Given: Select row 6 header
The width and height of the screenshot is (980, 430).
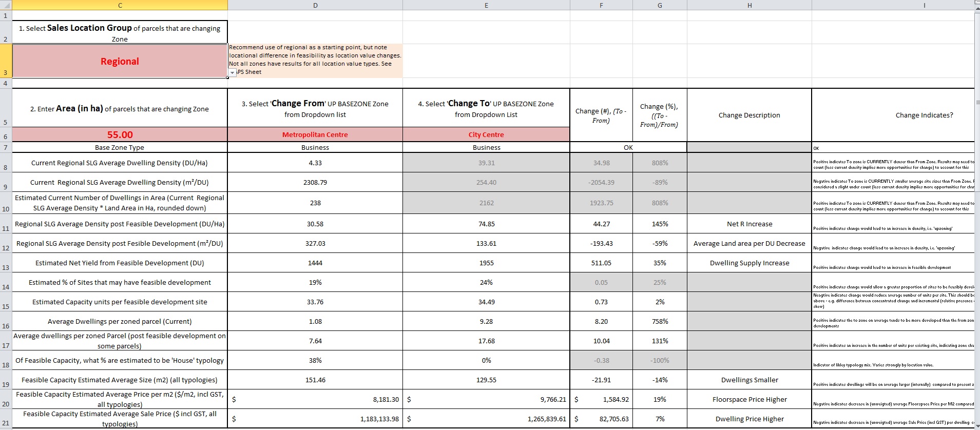Looking at the screenshot, I should [x=6, y=136].
